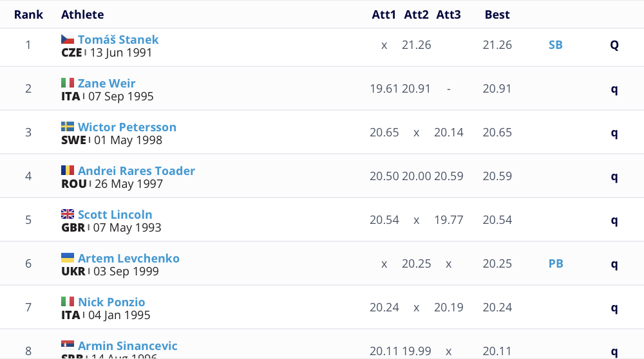
Task: Open Tomáš Stanek's athlete profile
Action: (x=118, y=39)
